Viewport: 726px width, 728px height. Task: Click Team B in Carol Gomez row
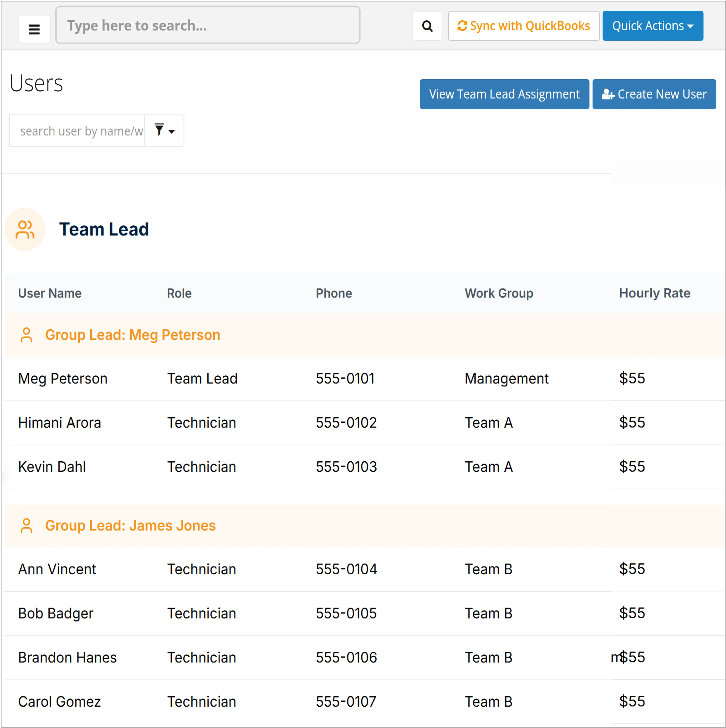488,701
